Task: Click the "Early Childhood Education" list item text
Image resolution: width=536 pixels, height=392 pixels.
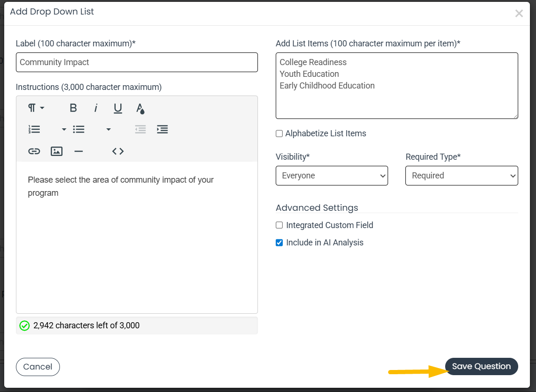Action: click(327, 86)
